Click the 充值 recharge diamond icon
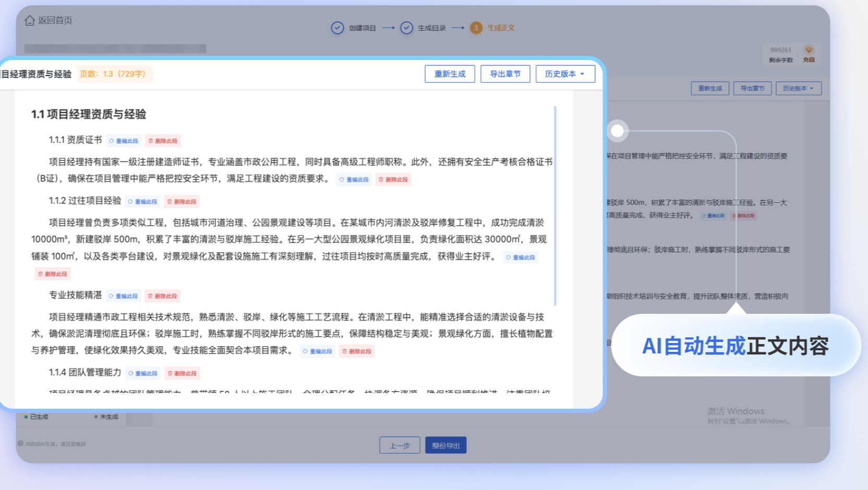The height and width of the screenshot is (490, 868). pyautogui.click(x=809, y=50)
